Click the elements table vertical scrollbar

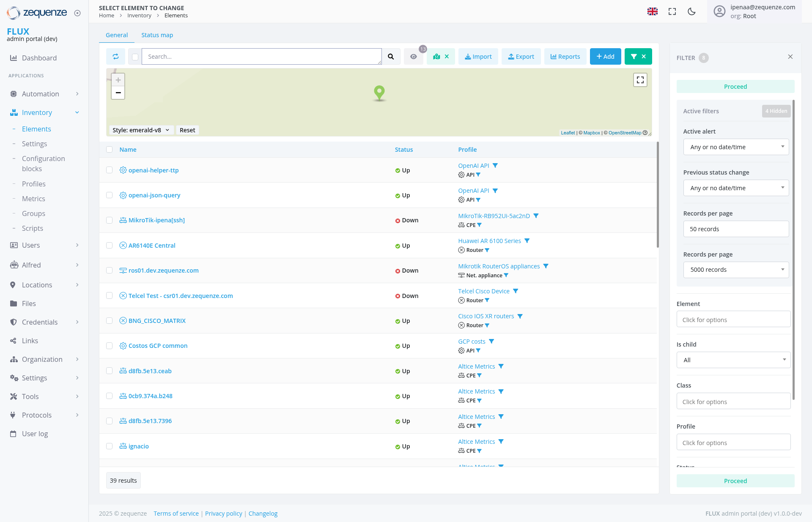[x=658, y=194]
